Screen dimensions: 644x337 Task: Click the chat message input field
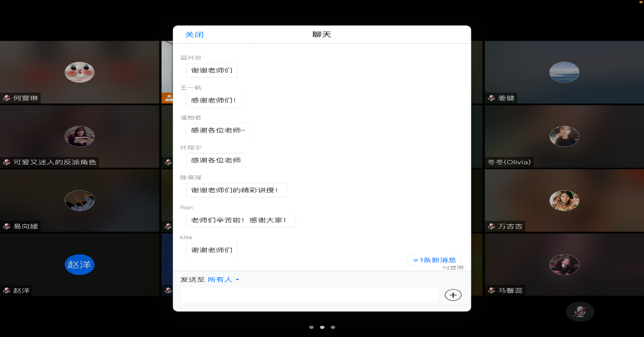309,295
